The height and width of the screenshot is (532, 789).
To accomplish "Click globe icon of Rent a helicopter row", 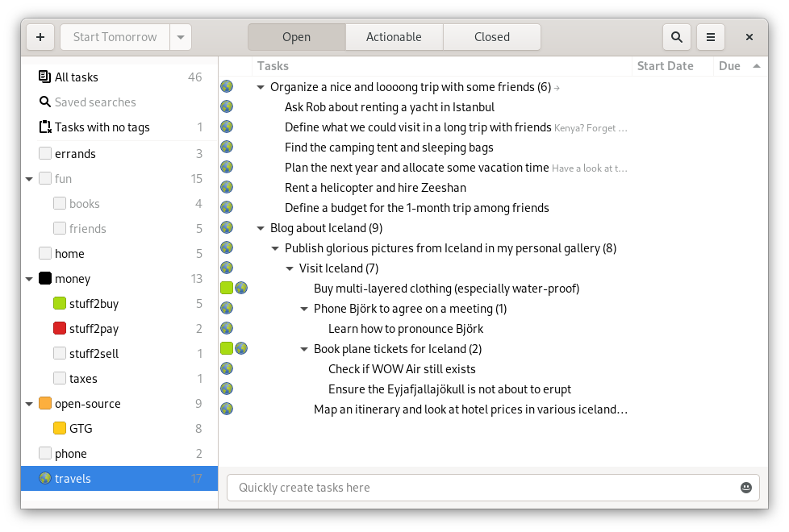I will pos(227,187).
